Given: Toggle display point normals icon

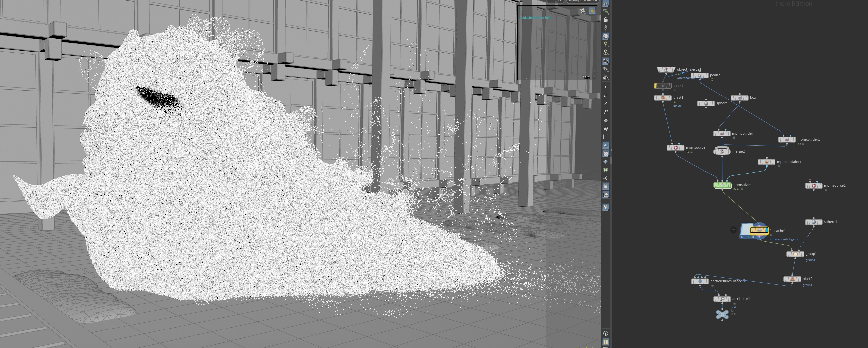Looking at the screenshot, I should (x=606, y=96).
